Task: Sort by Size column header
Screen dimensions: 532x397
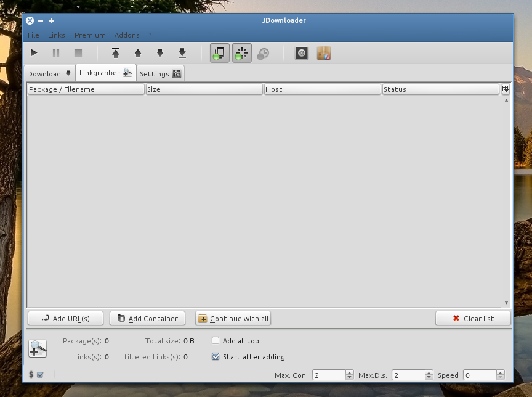Action: click(204, 89)
